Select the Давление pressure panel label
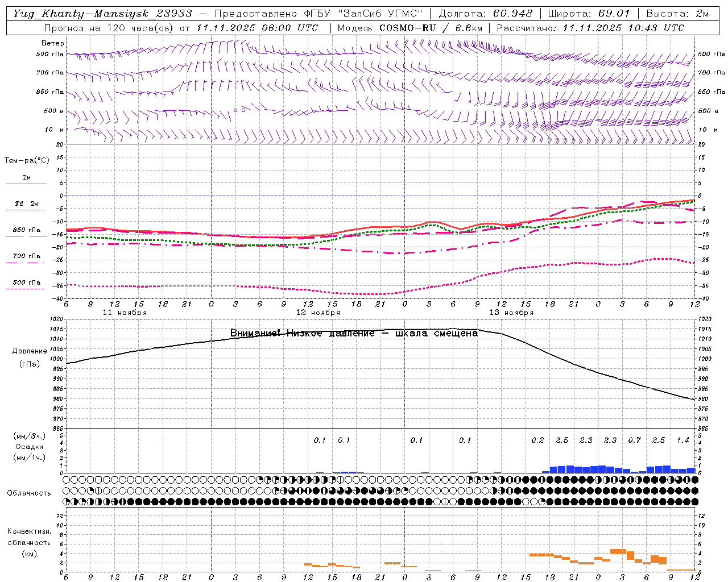Screen dimensions: 728x582 click(x=30, y=351)
